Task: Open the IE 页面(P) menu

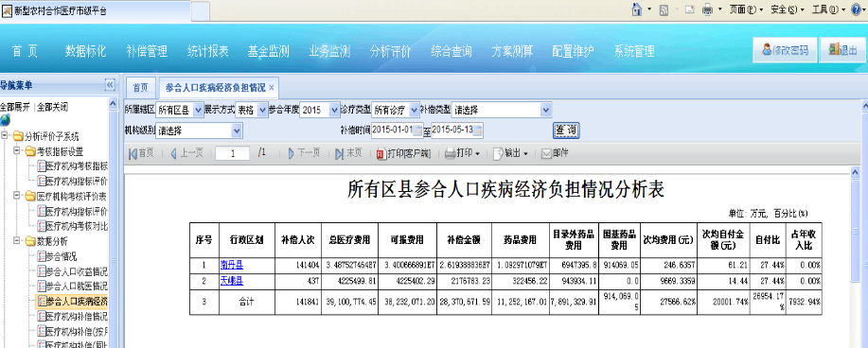Action: [x=746, y=9]
